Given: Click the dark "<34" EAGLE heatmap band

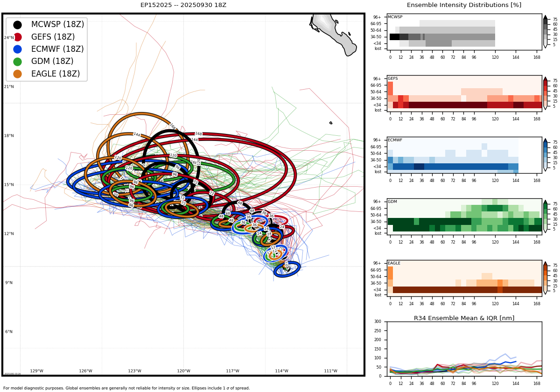Looking at the screenshot, I should (x=467, y=290).
